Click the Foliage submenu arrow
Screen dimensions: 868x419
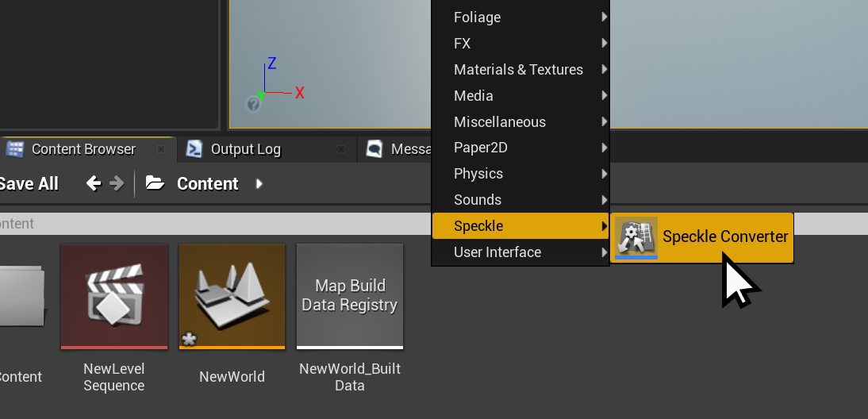click(x=604, y=17)
